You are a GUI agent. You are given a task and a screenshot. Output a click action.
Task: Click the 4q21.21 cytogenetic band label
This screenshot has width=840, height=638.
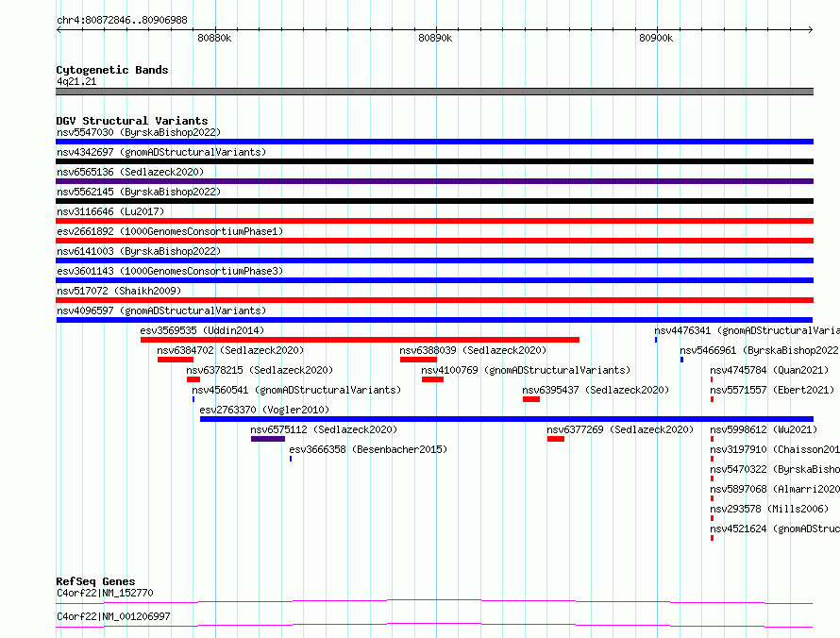point(76,81)
